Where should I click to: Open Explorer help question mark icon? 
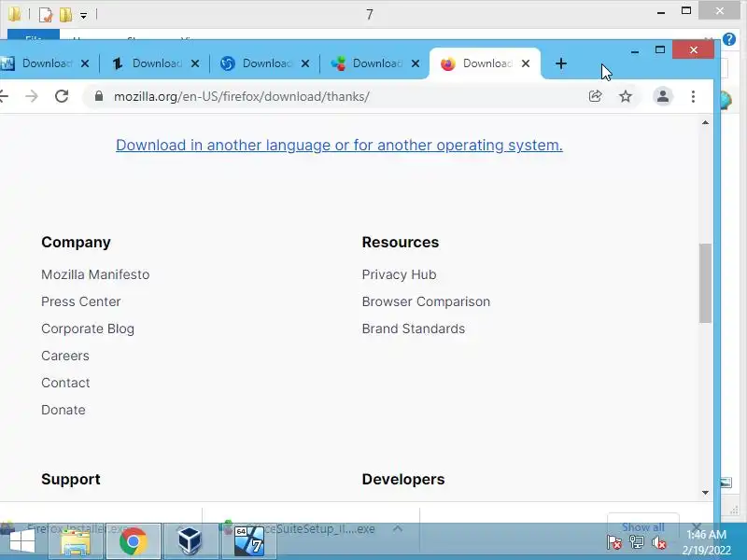click(729, 39)
